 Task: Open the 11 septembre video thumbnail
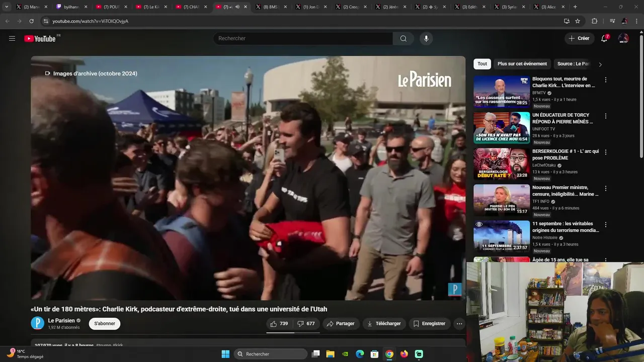502,236
